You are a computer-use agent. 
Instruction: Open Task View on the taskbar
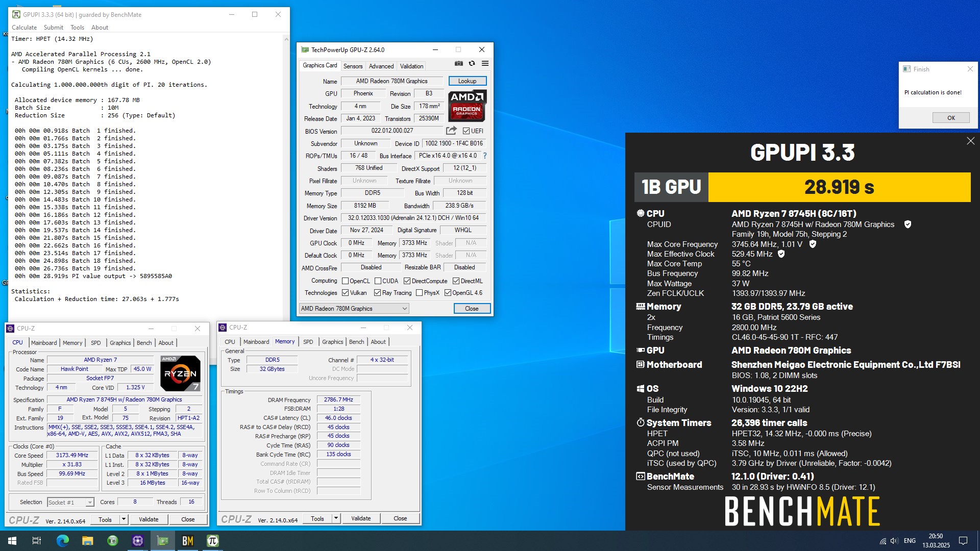click(37, 541)
